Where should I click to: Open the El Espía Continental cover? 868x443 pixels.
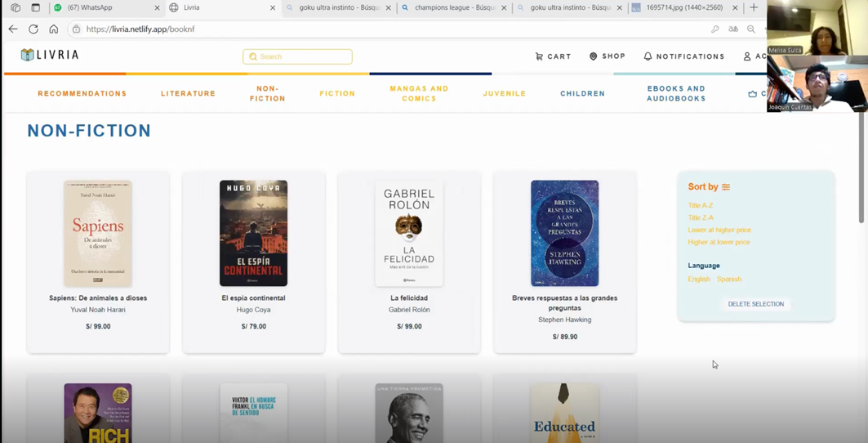tap(253, 234)
